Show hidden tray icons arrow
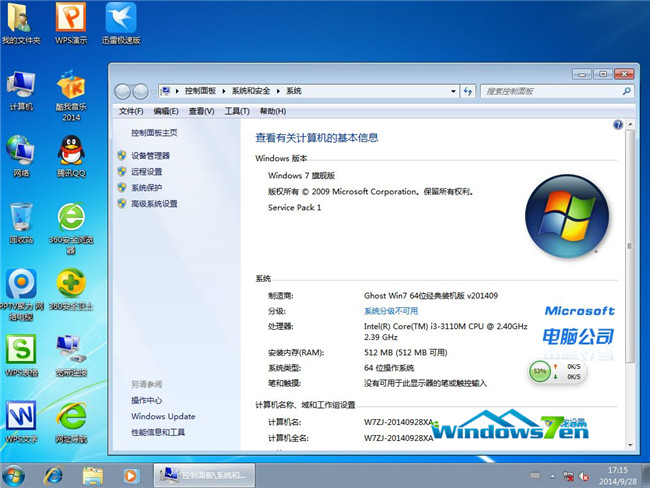 [553, 476]
